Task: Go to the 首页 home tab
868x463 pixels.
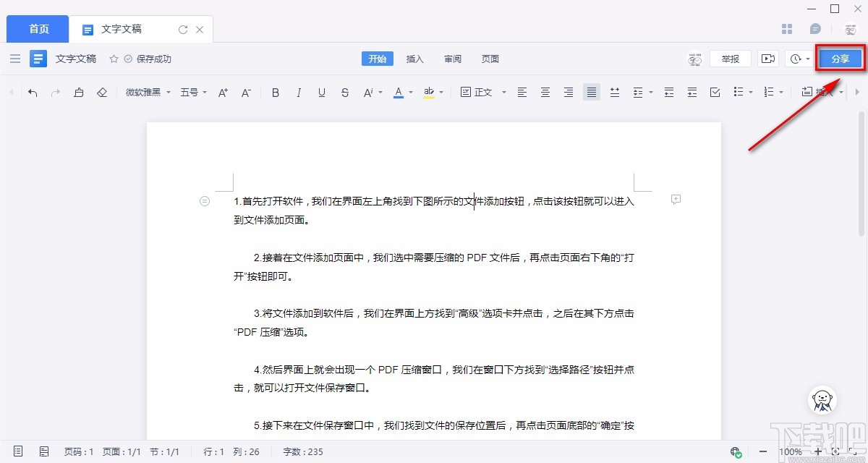Action: pos(38,29)
